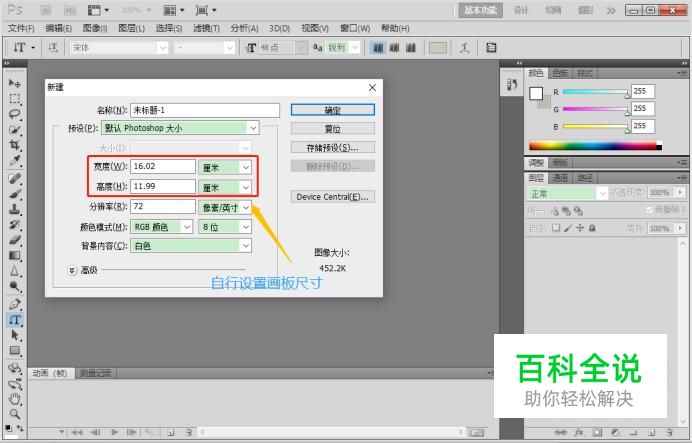The height and width of the screenshot is (443, 692).
Task: Lock all layer attributes padlock
Action: click(x=592, y=228)
